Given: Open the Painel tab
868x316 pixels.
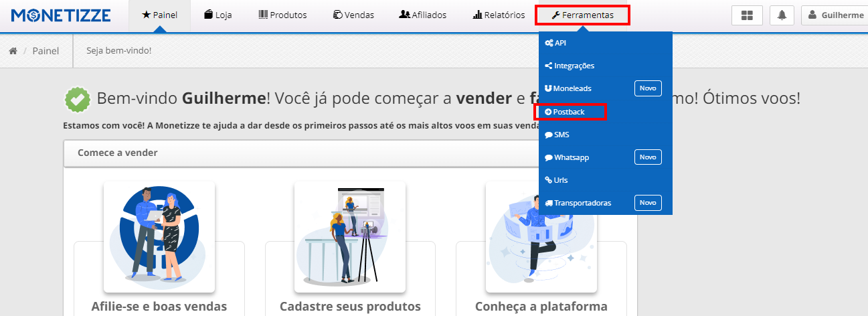Looking at the screenshot, I should click(x=159, y=15).
